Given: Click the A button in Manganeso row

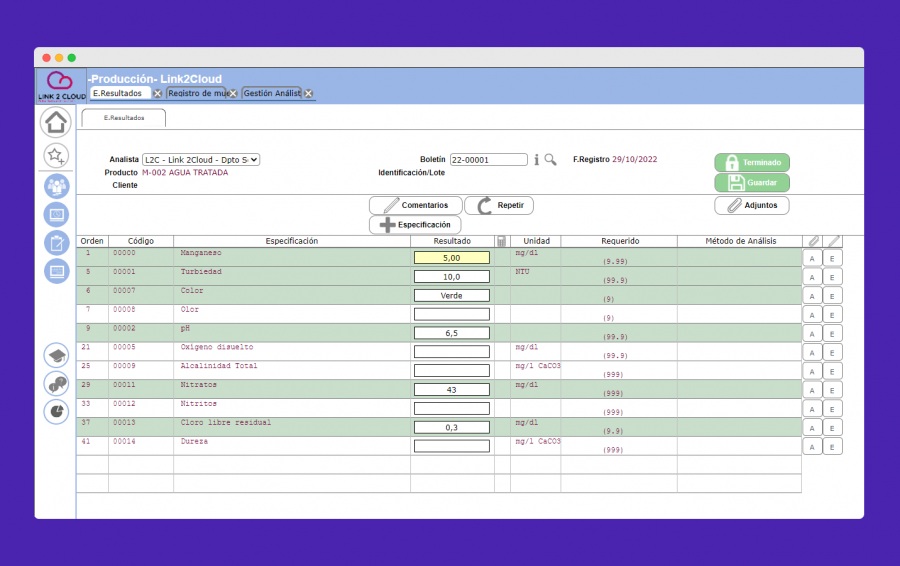Looking at the screenshot, I should tap(812, 258).
